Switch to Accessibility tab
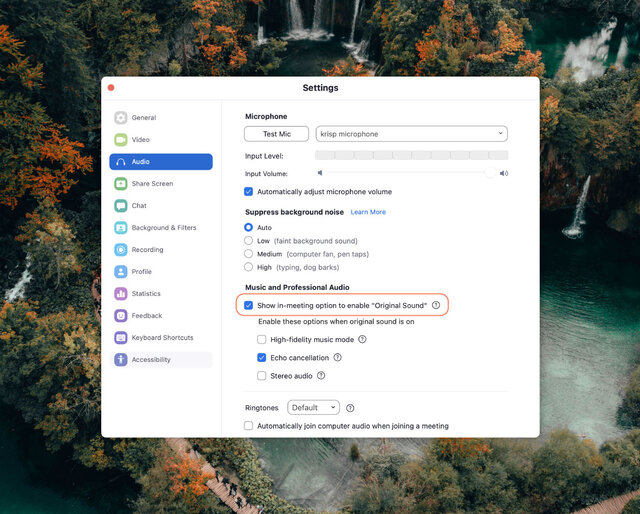This screenshot has height=514, width=640. click(x=161, y=360)
